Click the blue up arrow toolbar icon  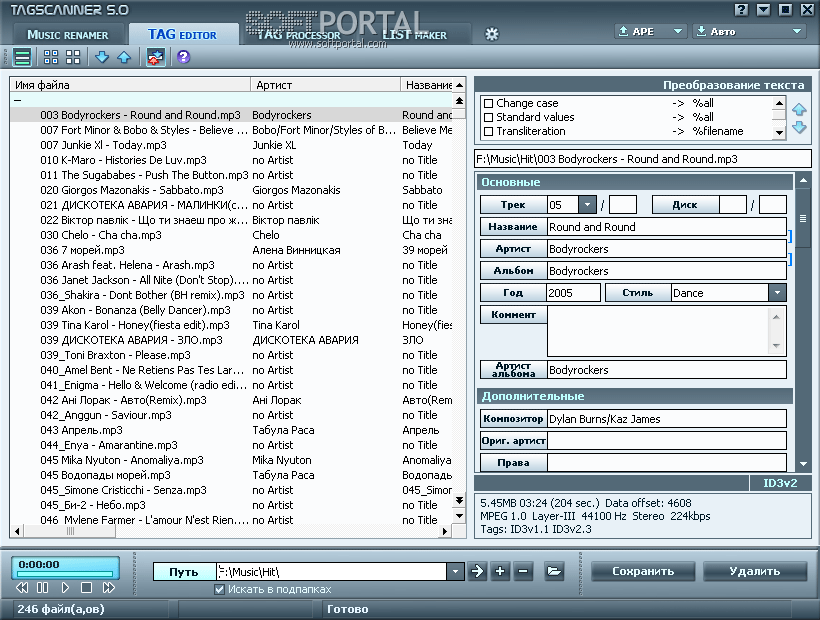[x=124, y=57]
